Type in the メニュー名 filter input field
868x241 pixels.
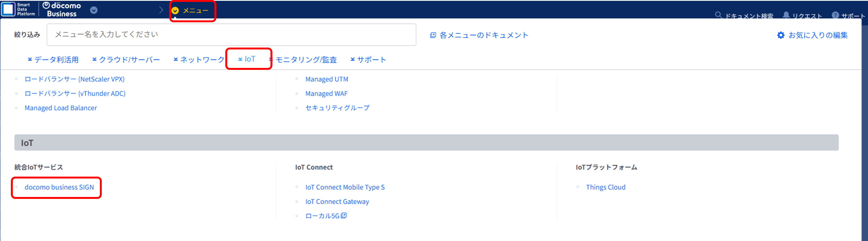point(231,35)
